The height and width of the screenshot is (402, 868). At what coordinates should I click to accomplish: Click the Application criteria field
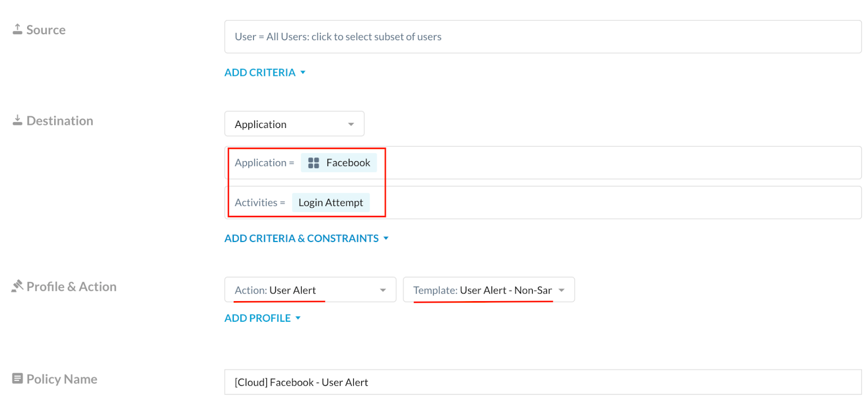[x=543, y=163]
